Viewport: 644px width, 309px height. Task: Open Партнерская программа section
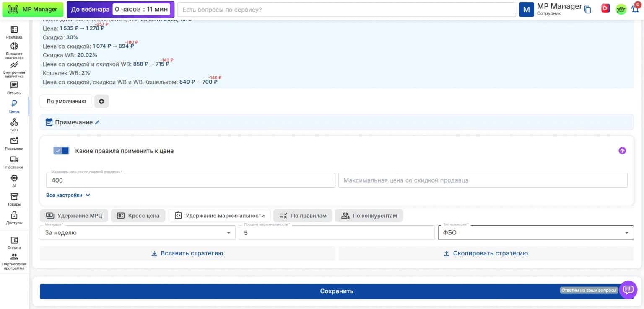(x=14, y=262)
